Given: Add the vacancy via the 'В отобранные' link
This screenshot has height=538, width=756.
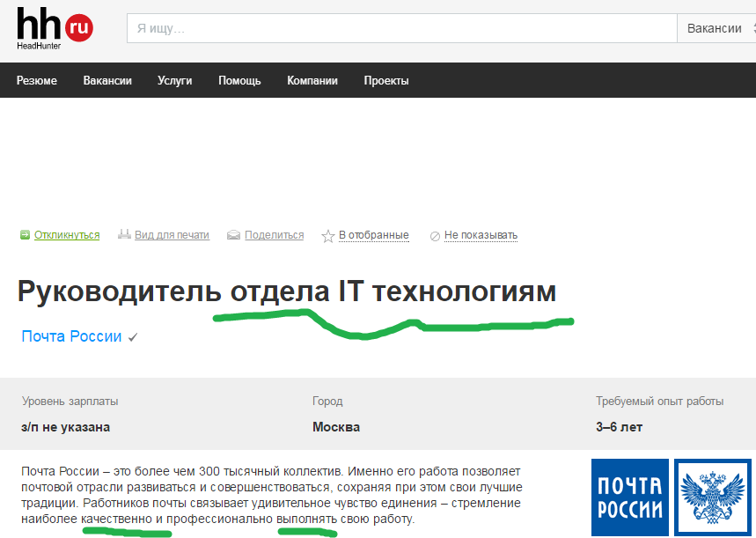Looking at the screenshot, I should (374, 235).
